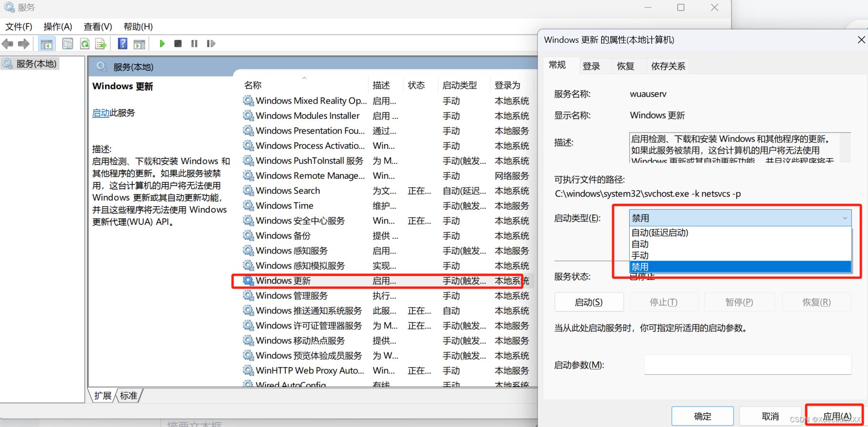Choose 自动(延迟启动) in startup type list

click(740, 233)
